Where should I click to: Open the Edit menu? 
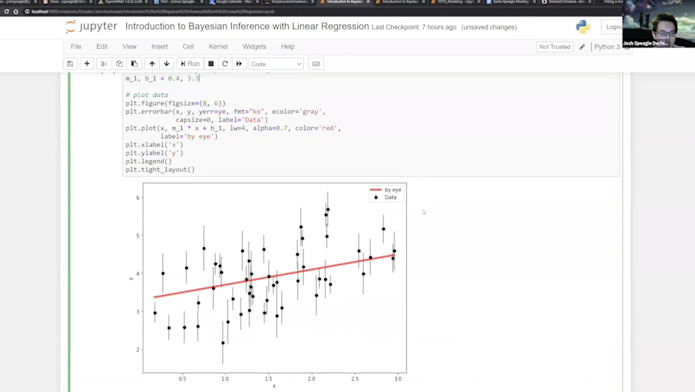pyautogui.click(x=102, y=47)
